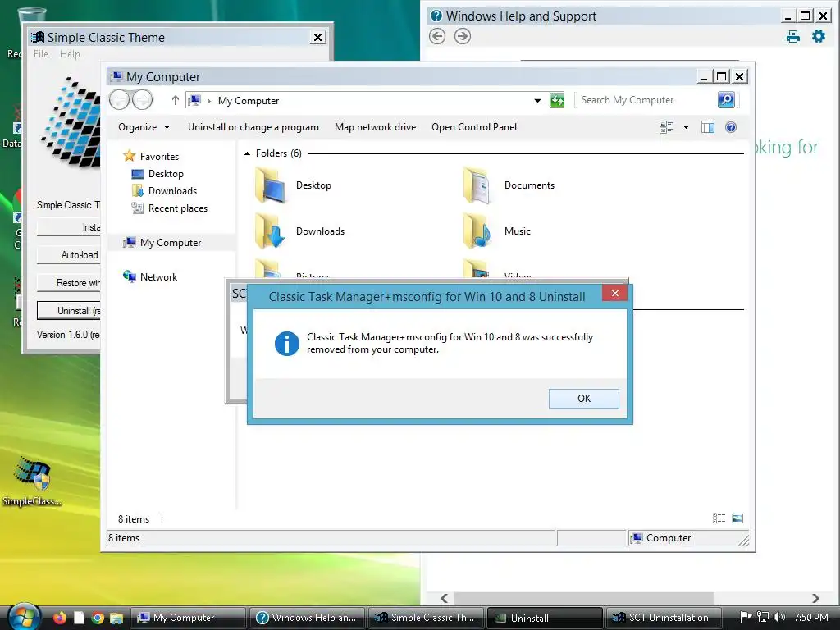
Task: Click blank document icon in quick launch
Action: (79, 618)
